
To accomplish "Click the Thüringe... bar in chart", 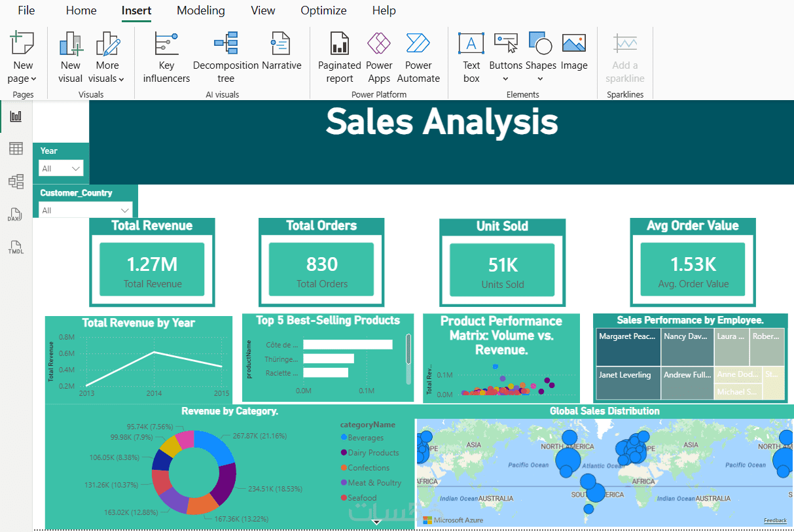I will click(329, 359).
